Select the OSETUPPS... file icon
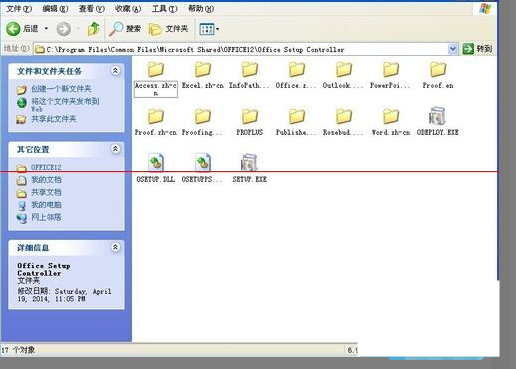The image size is (516, 369). point(203,162)
